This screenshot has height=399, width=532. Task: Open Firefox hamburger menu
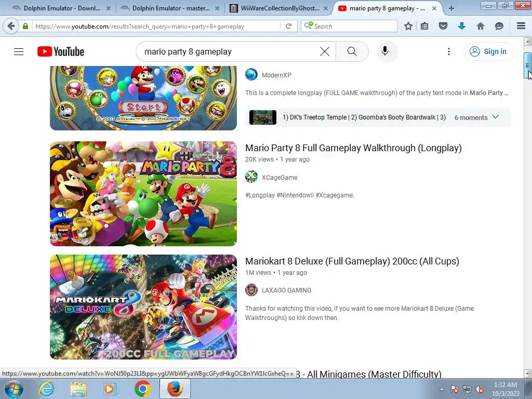click(521, 26)
